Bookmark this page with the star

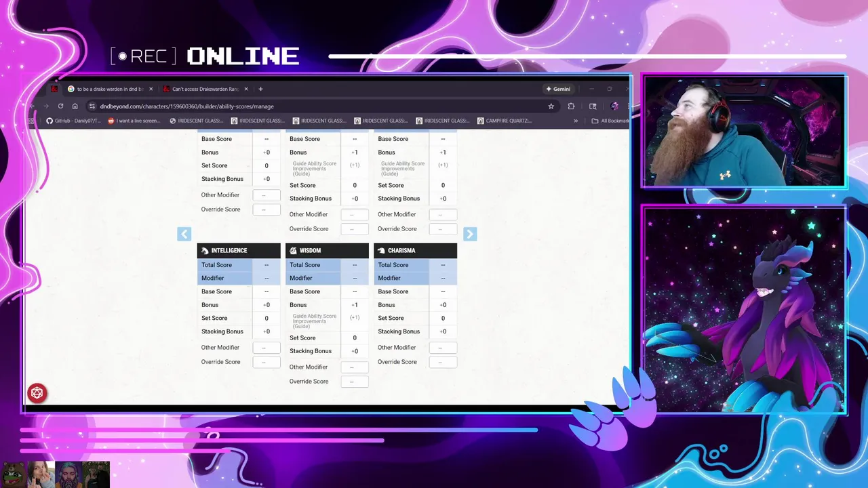(551, 106)
